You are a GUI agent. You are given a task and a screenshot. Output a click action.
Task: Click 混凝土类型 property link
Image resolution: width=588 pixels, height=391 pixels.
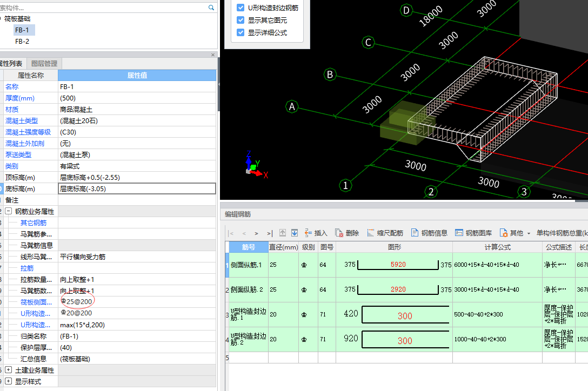point(22,121)
